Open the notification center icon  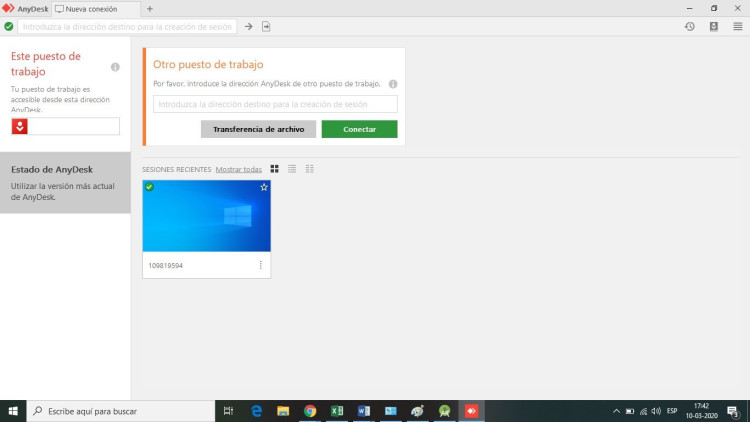click(x=733, y=411)
